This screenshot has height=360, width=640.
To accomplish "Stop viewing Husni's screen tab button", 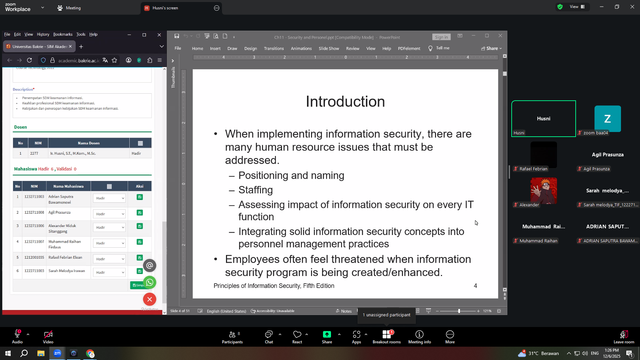I will pos(216,8).
